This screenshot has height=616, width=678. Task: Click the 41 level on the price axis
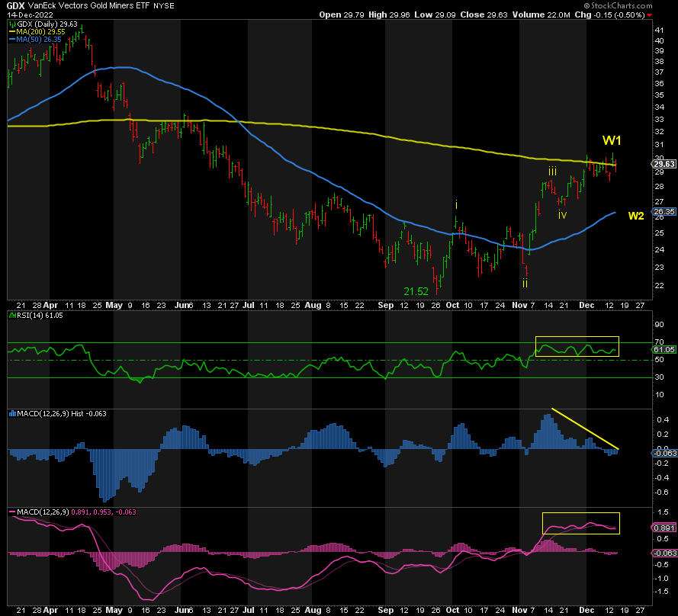pyautogui.click(x=660, y=30)
